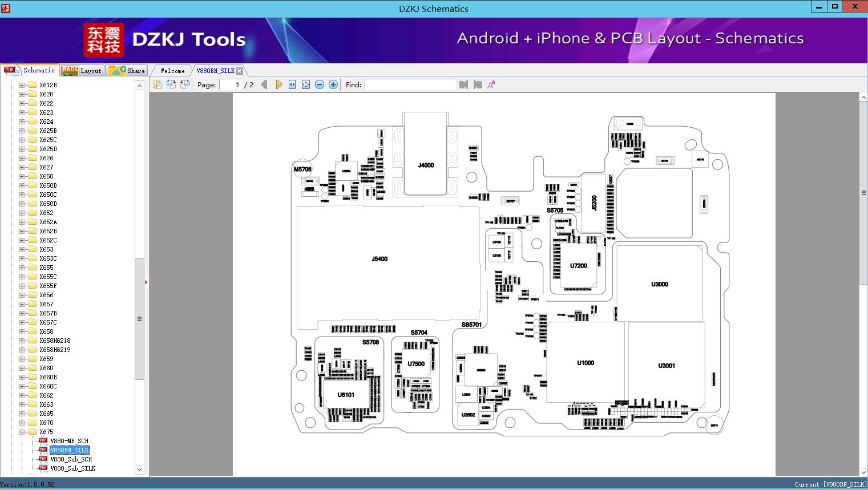This screenshot has width=868, height=490.
Task: Switch to the Share tab
Action: [x=127, y=70]
